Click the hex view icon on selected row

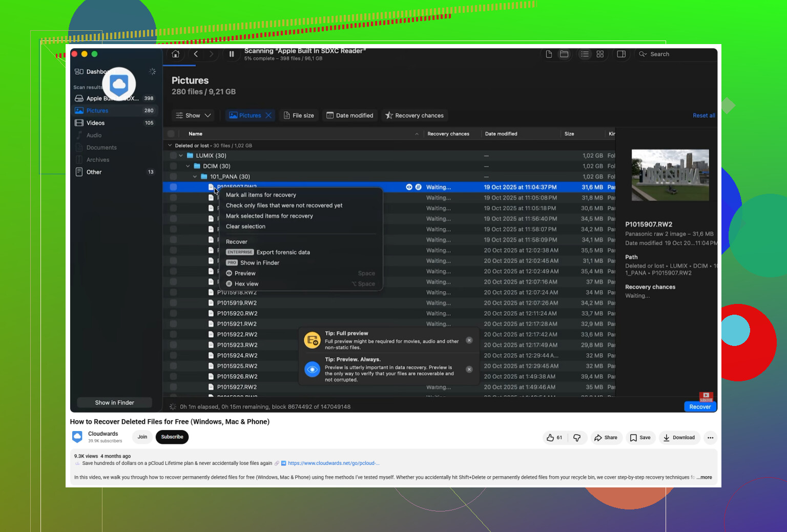click(418, 187)
